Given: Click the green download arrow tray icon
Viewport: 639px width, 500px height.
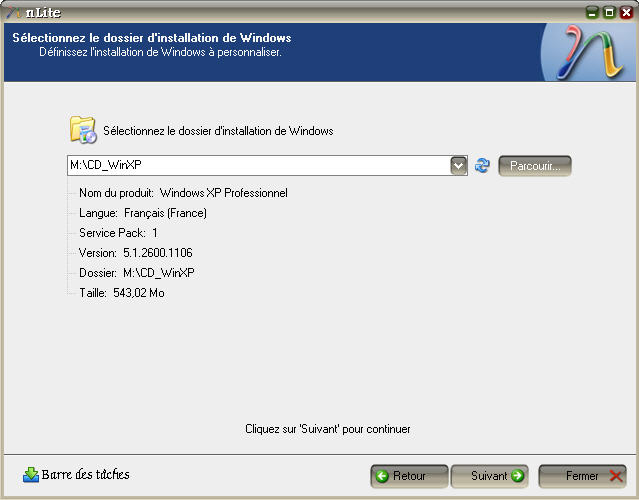Looking at the screenshot, I should pos(31,475).
